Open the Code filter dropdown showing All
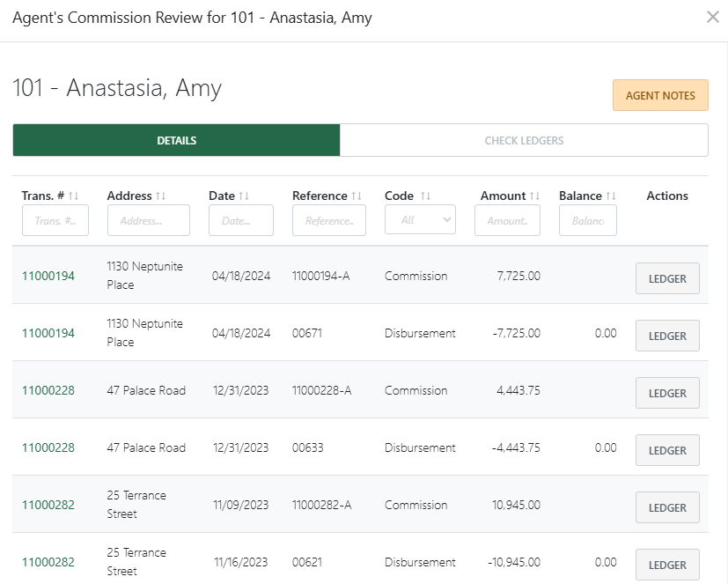The image size is (728, 584). [x=420, y=219]
